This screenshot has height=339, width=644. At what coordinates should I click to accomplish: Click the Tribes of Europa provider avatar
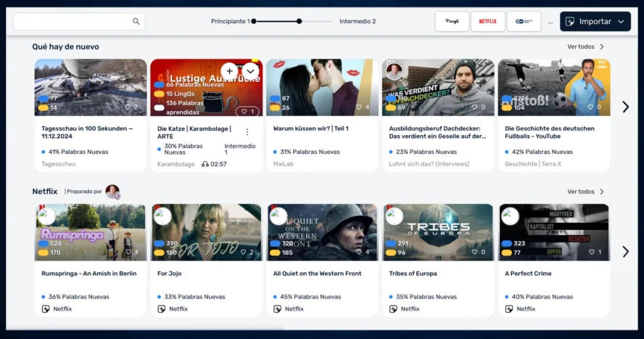(394, 216)
